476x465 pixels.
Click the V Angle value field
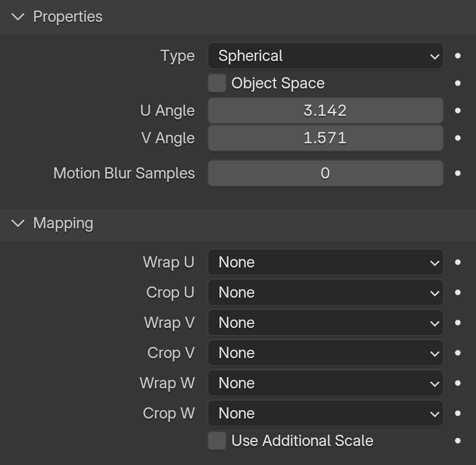click(x=325, y=138)
